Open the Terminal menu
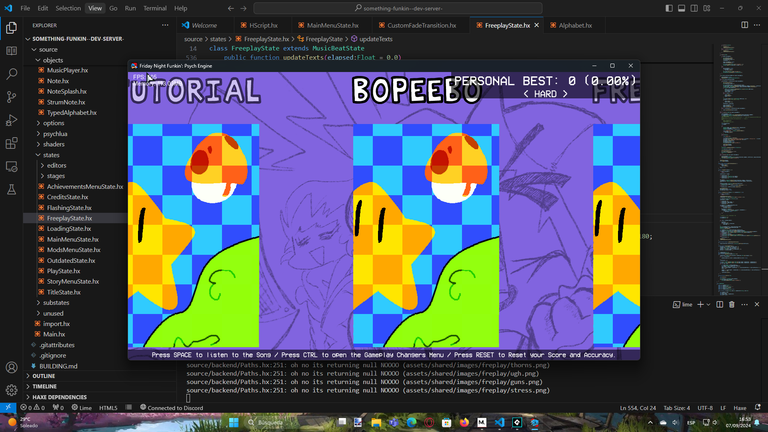The height and width of the screenshot is (432, 768). point(155,8)
